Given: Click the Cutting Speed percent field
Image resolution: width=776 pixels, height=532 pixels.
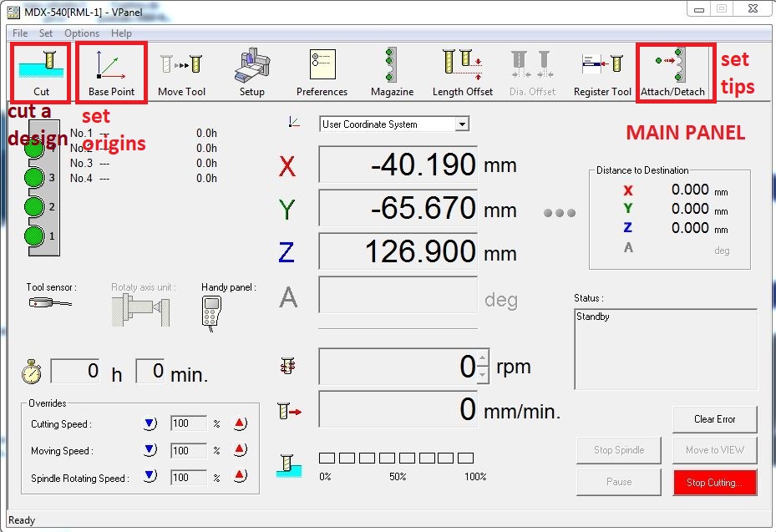Looking at the screenshot, I should pyautogui.click(x=189, y=423).
